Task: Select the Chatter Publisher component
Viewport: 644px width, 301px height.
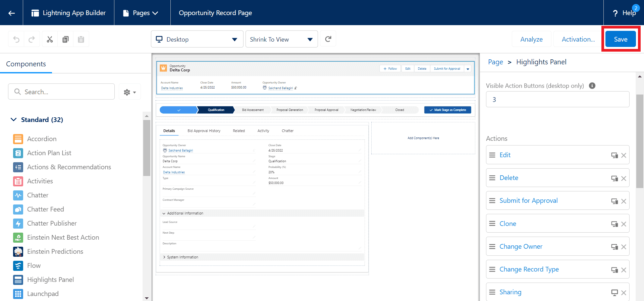Action: (45, 223)
